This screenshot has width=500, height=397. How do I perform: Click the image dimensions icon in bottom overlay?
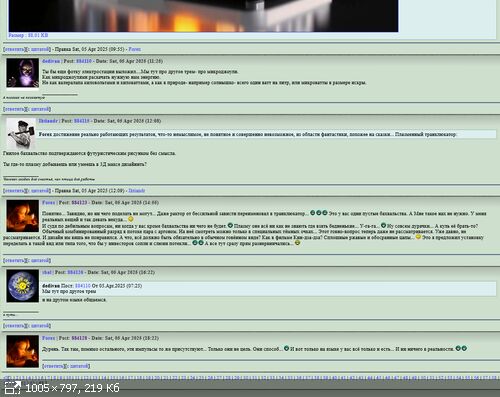coord(13,388)
